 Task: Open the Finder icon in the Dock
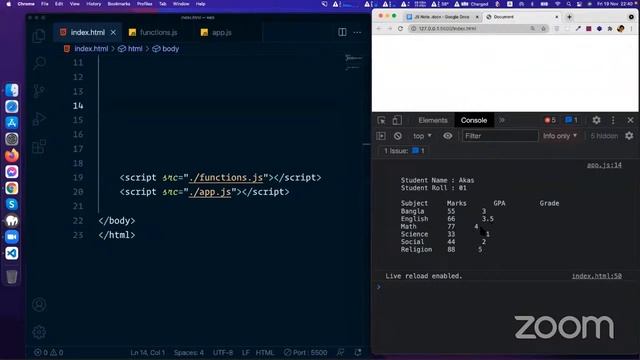tap(12, 90)
